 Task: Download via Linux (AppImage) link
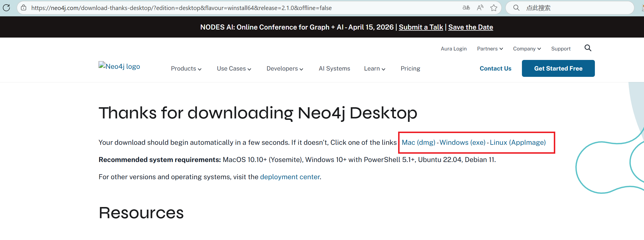click(518, 143)
